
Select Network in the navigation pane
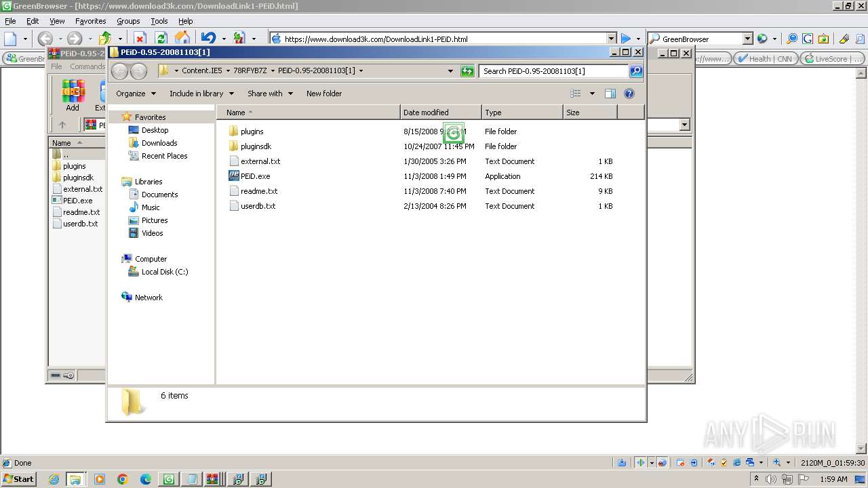point(149,298)
